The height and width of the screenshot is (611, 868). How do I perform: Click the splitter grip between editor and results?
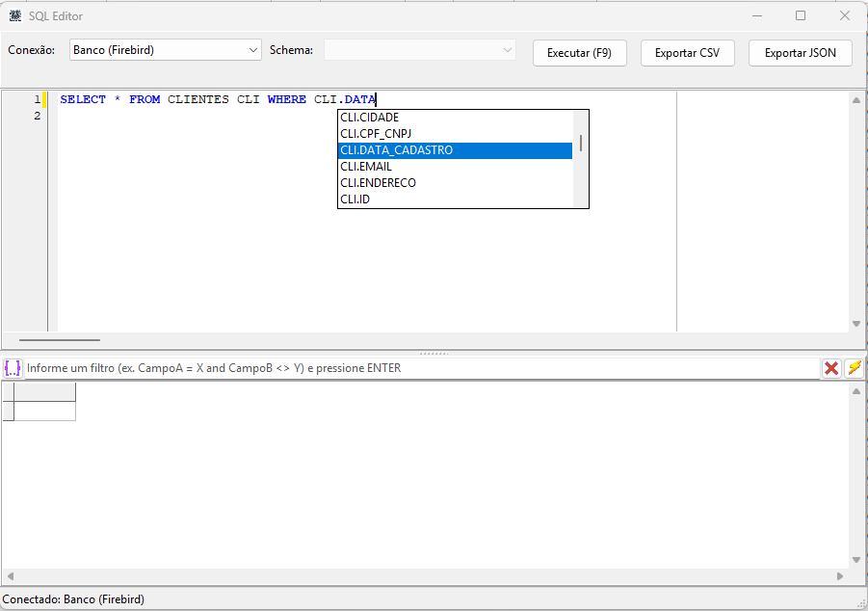coord(434,354)
